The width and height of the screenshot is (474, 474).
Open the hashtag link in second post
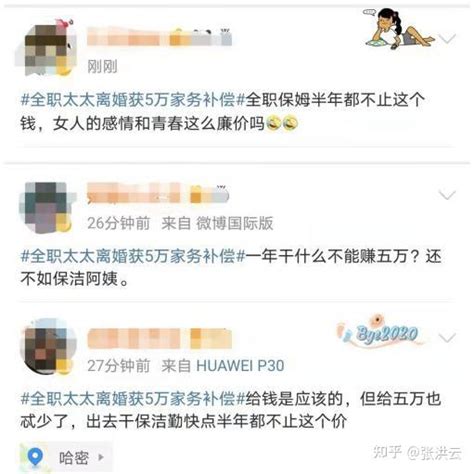(133, 256)
